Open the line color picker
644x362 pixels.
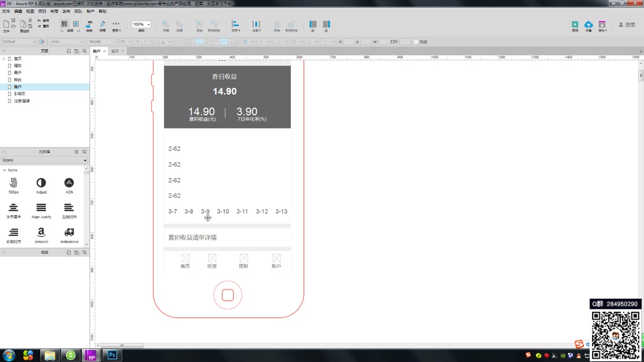click(281, 42)
